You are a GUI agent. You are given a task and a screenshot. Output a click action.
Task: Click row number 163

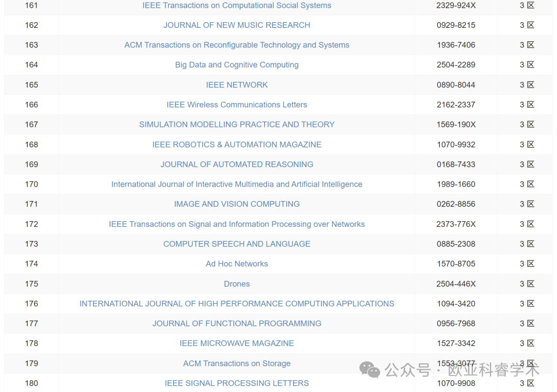point(31,45)
